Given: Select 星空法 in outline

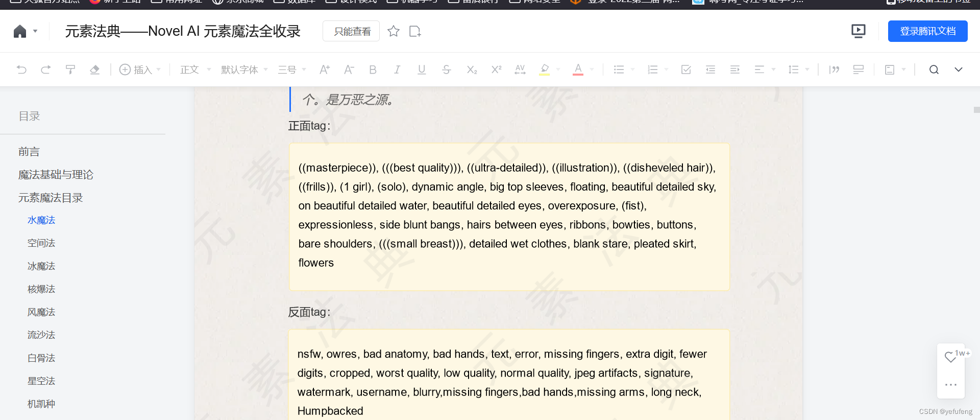Looking at the screenshot, I should (x=41, y=381).
